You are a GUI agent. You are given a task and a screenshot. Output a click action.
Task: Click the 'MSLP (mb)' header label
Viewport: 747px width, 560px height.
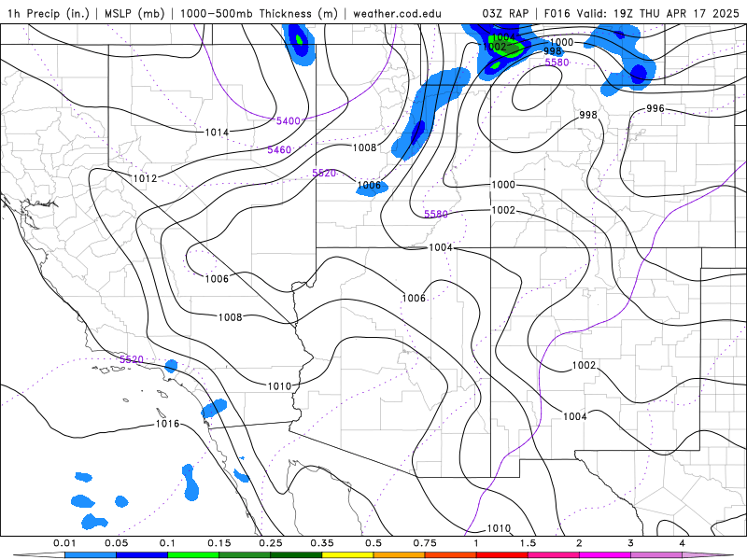click(134, 13)
